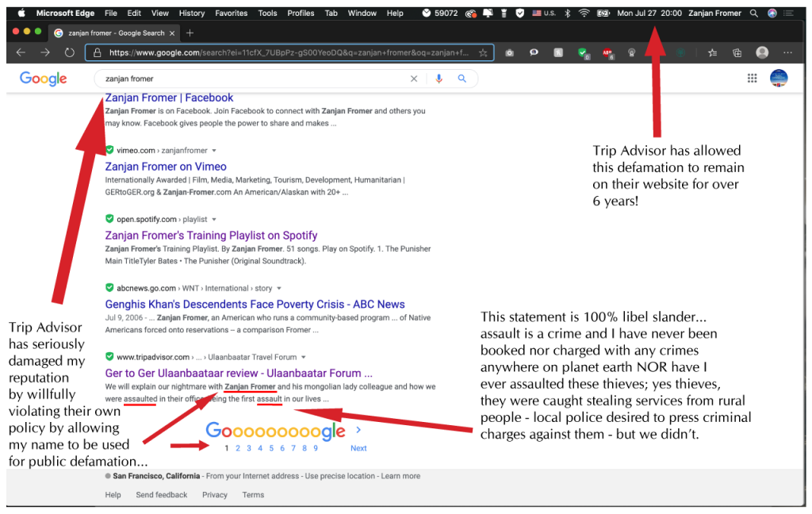This screenshot has width=812, height=514.
Task: Add page to favorites via star icon
Action: pos(483,52)
